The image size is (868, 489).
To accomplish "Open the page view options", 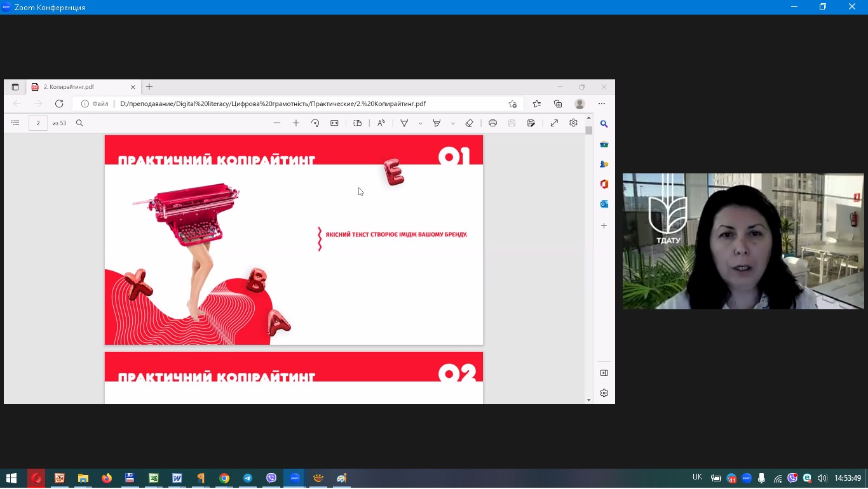I will (358, 123).
